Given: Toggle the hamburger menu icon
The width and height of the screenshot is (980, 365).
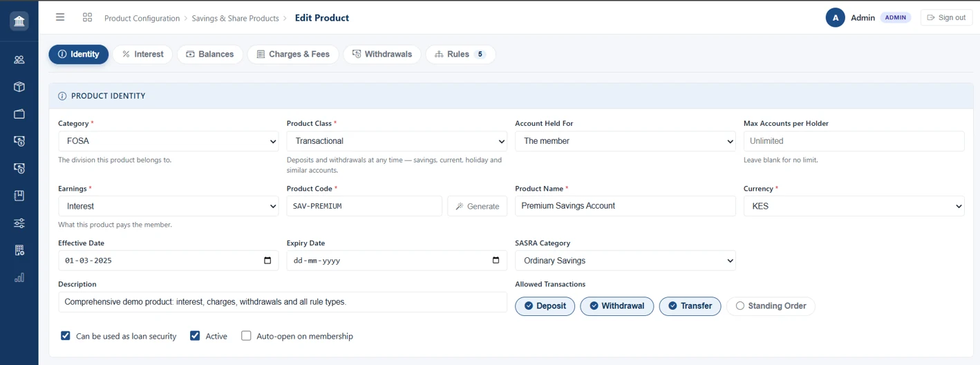Looking at the screenshot, I should [x=60, y=17].
